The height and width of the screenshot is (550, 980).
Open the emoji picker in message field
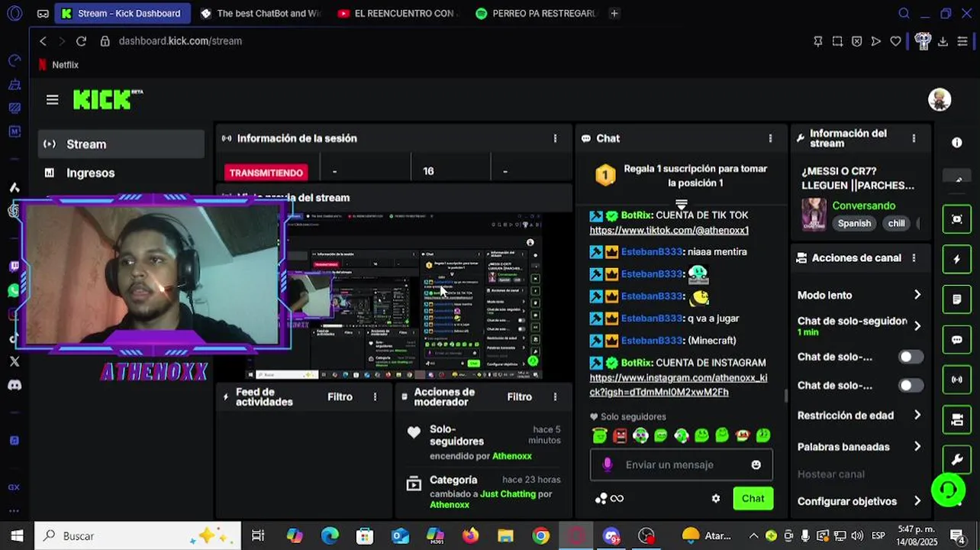tap(756, 464)
